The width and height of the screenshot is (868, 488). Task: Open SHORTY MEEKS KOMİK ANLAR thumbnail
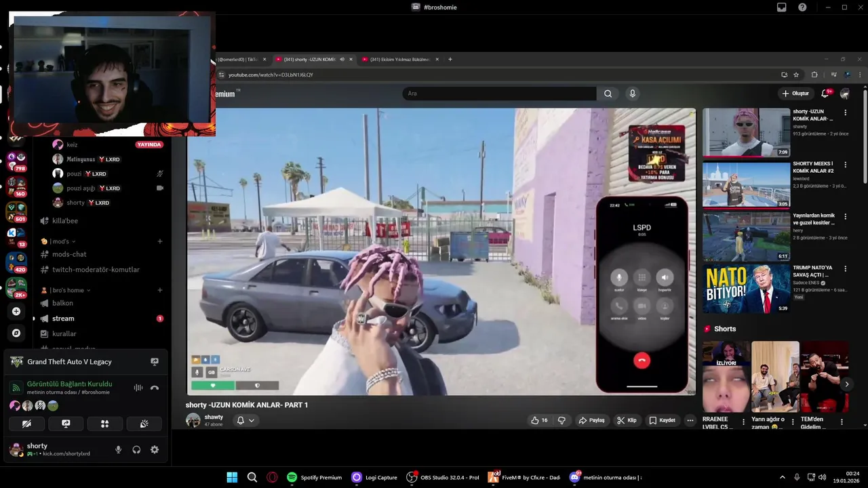pyautogui.click(x=746, y=184)
